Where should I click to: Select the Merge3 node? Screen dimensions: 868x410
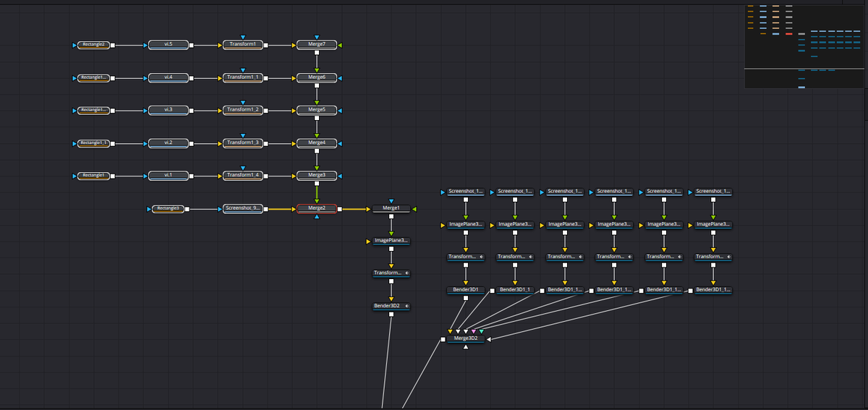pos(317,176)
